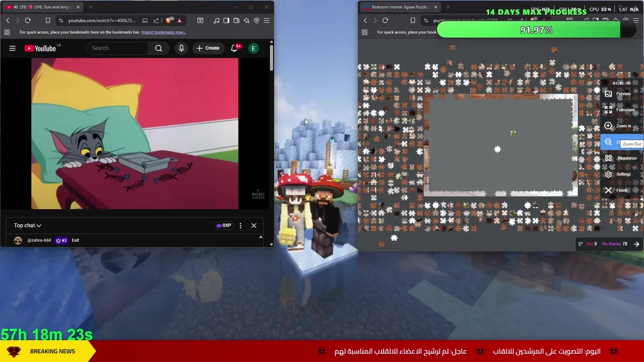The height and width of the screenshot is (362, 644).
Task: Open the Leo AI sparkle icon
Action: (x=247, y=21)
